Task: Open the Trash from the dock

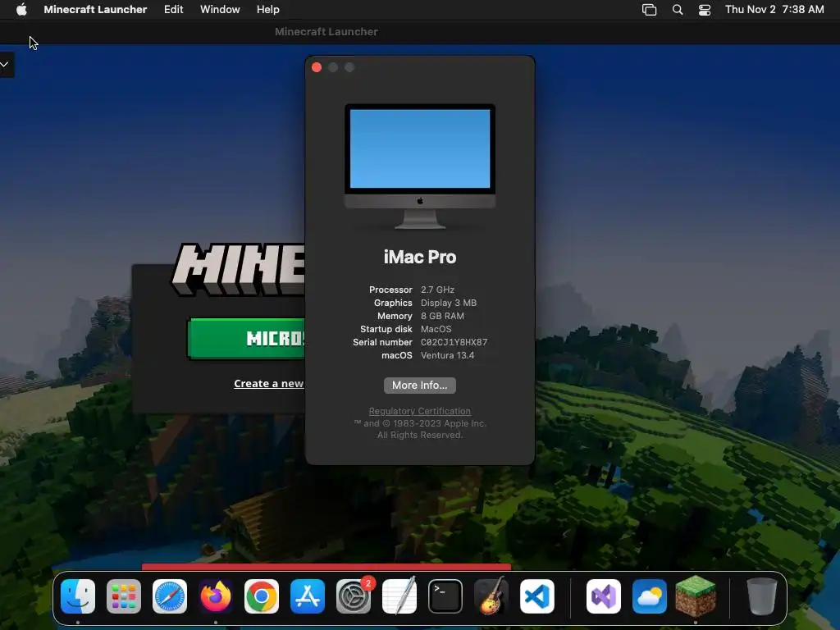Action: coord(762,596)
